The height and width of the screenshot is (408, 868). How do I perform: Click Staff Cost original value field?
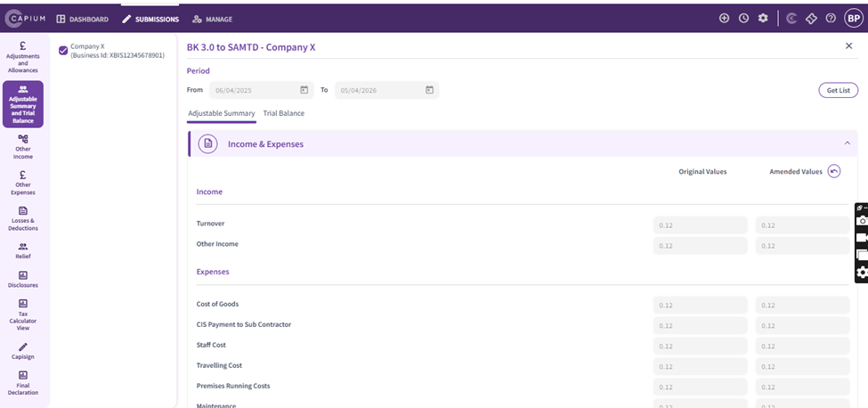(700, 346)
